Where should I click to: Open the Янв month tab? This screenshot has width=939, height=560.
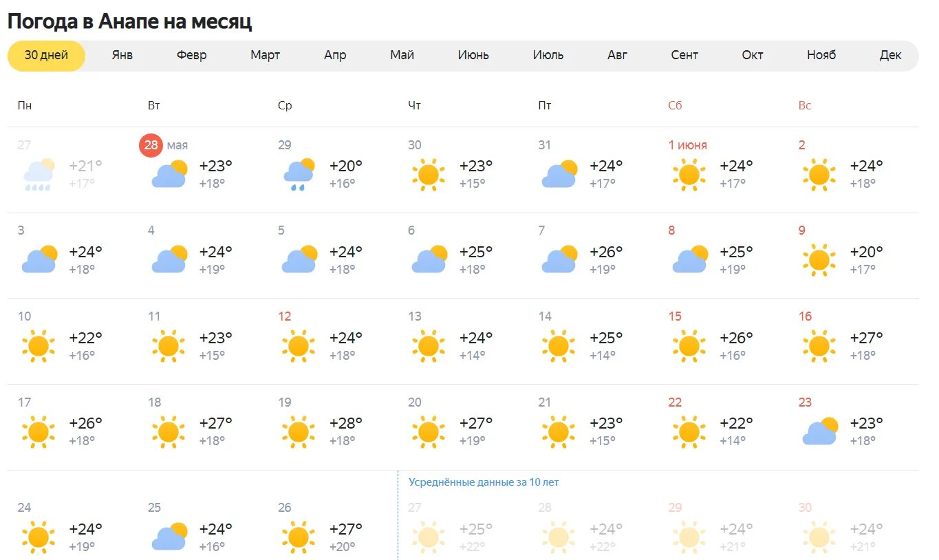coord(122,56)
